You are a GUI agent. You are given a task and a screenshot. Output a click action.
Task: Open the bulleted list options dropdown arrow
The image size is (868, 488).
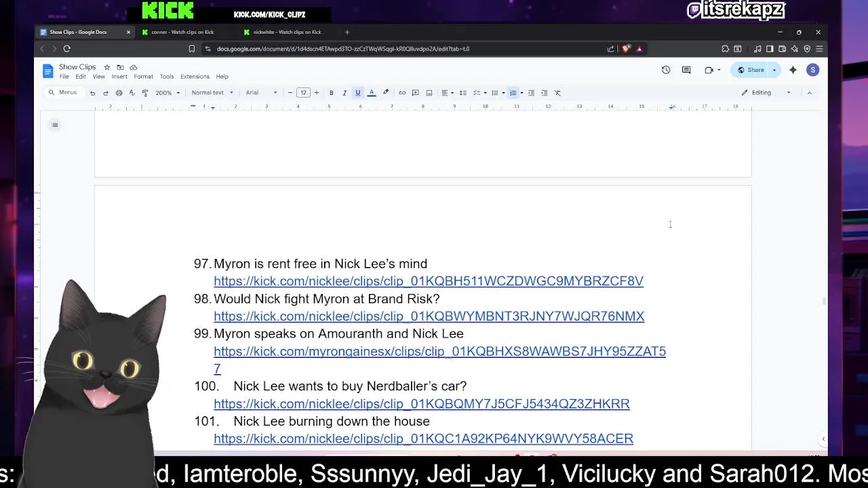point(503,93)
